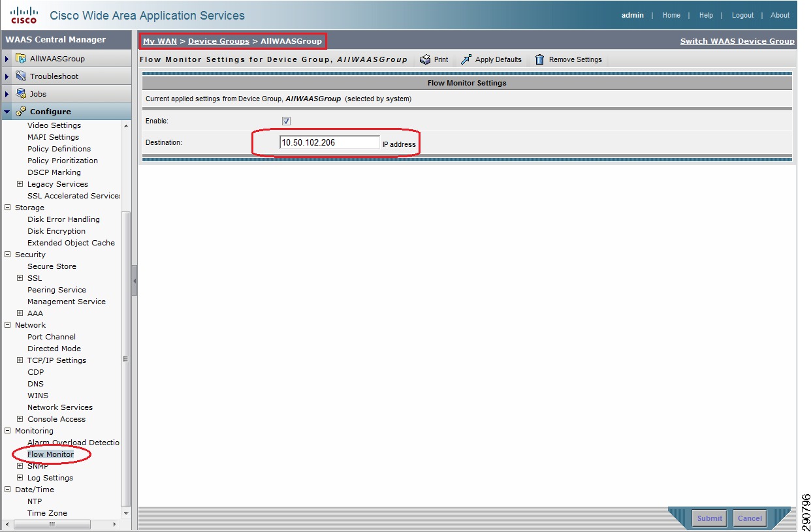This screenshot has height=532, width=811.
Task: Select Video Settings in tree
Action: [x=54, y=125]
